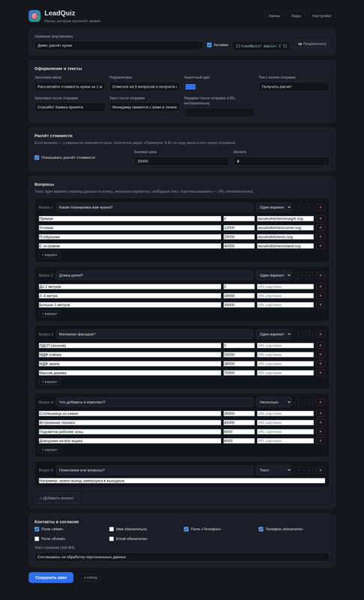This screenshot has width=364, height=600.
Task: Add a variant to Question 4
Action: 49,450
